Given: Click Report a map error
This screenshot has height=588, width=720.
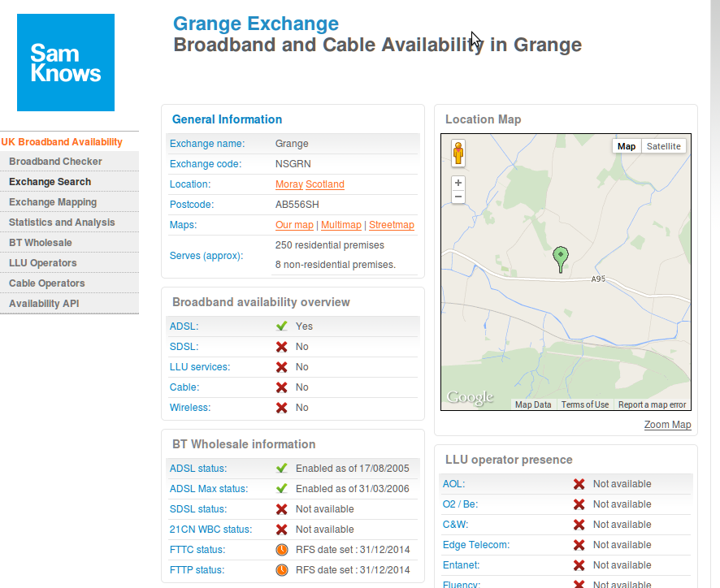Looking at the screenshot, I should [652, 404].
